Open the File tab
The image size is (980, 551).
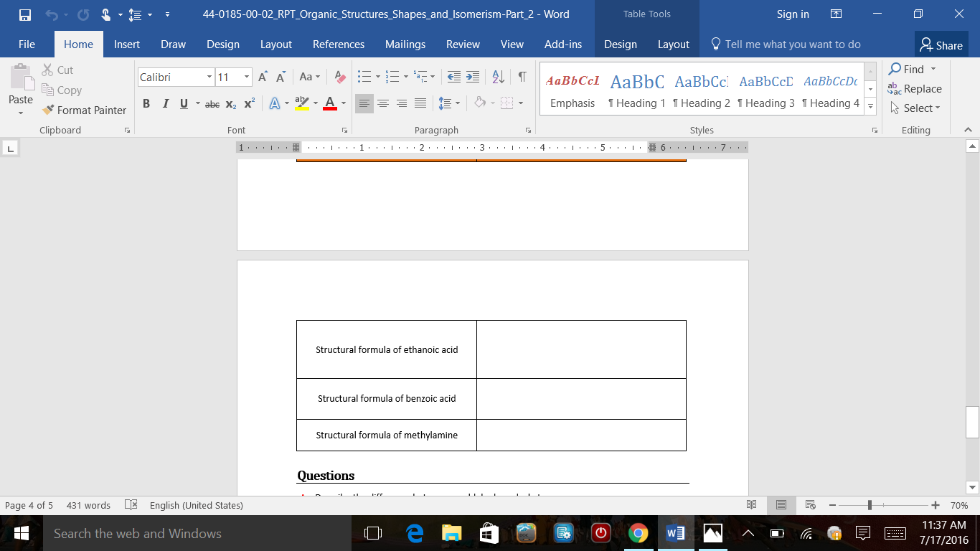coord(27,44)
